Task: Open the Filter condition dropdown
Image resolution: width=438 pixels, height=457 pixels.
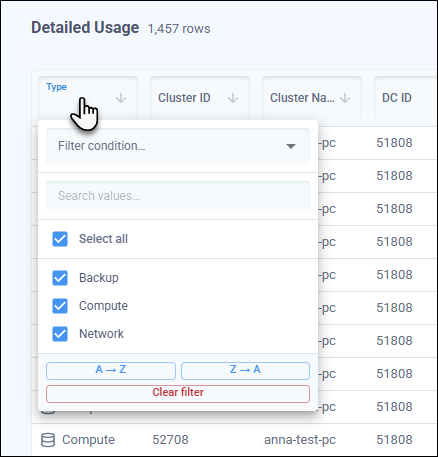Action: point(178,146)
